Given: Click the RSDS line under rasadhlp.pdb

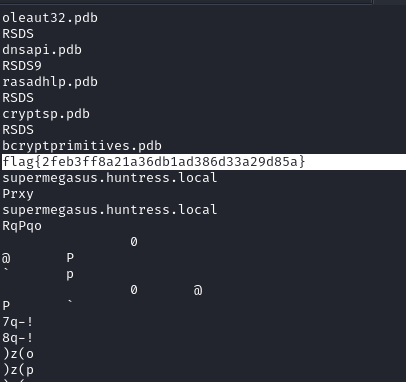Looking at the screenshot, I should pos(18,98).
